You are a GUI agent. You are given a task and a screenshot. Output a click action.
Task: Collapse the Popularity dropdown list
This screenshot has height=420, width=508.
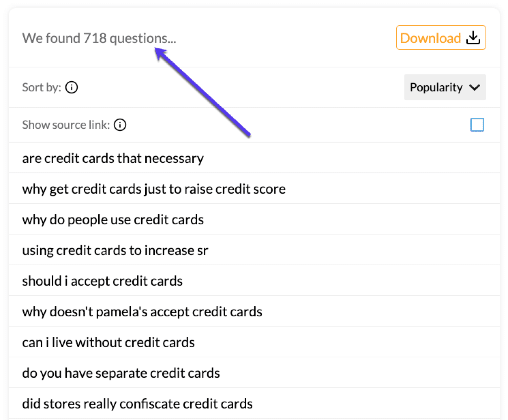445,87
